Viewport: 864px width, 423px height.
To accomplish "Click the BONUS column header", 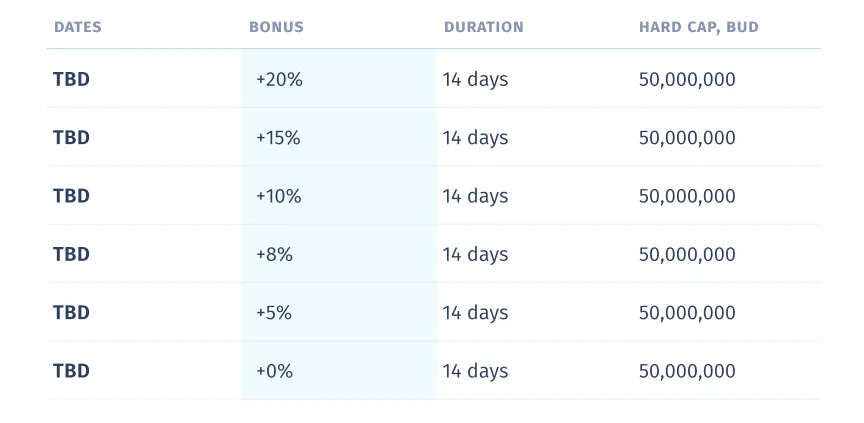I will click(276, 27).
